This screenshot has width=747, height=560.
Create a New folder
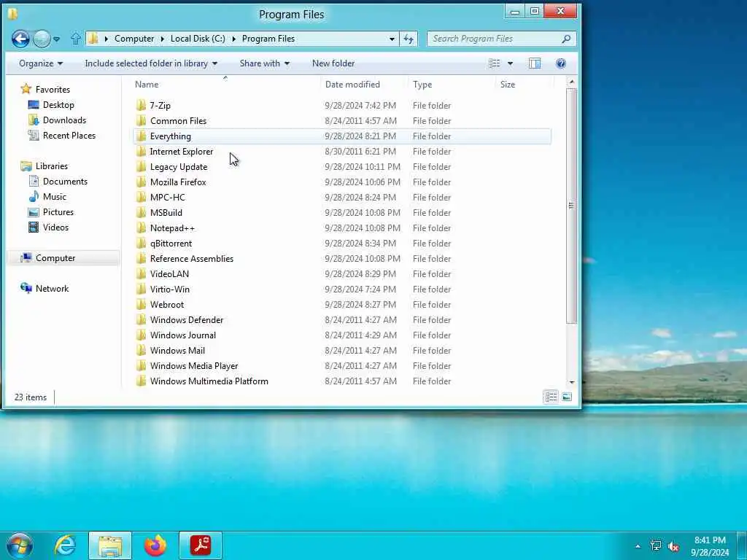coord(333,63)
